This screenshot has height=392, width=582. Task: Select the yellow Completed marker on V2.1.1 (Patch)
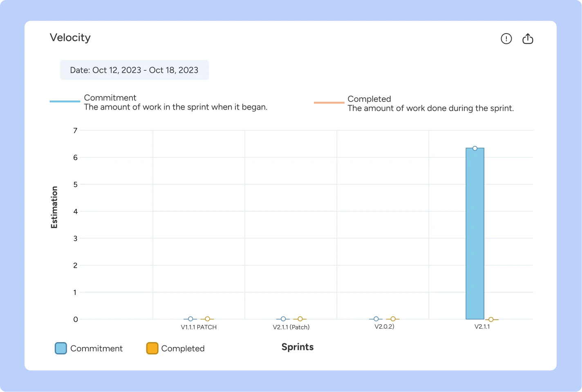tap(300, 319)
